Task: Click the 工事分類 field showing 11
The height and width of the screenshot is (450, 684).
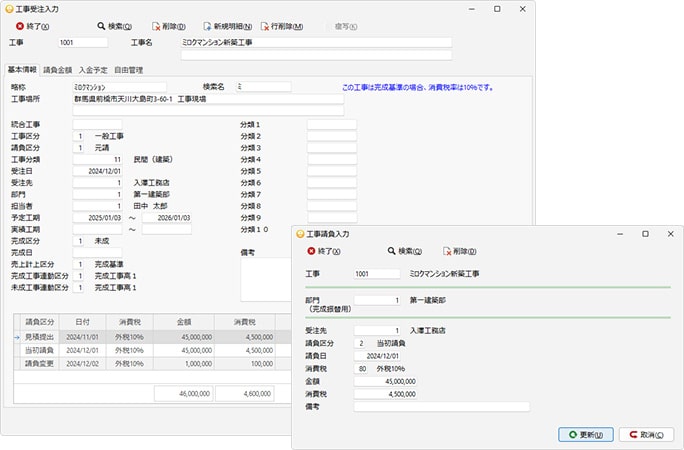Action: [97, 160]
